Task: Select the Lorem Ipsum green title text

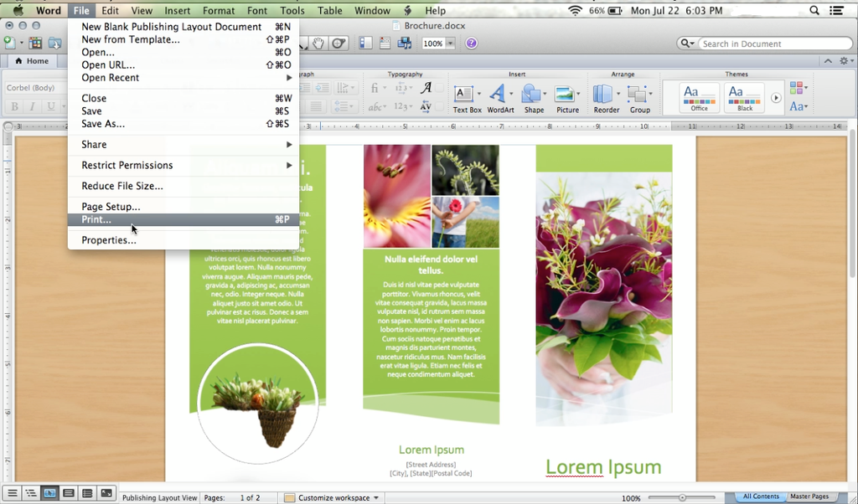Action: point(603,467)
